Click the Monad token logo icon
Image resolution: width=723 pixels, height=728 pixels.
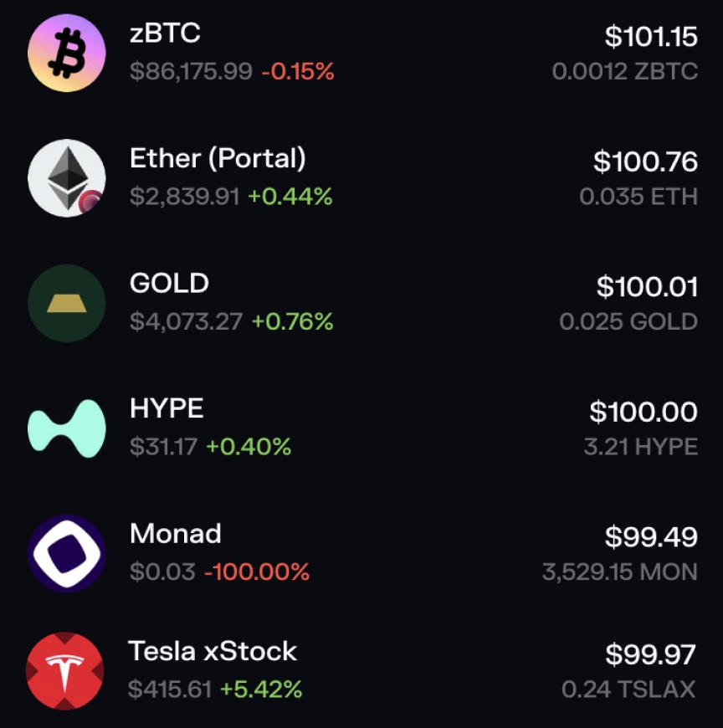point(67,554)
